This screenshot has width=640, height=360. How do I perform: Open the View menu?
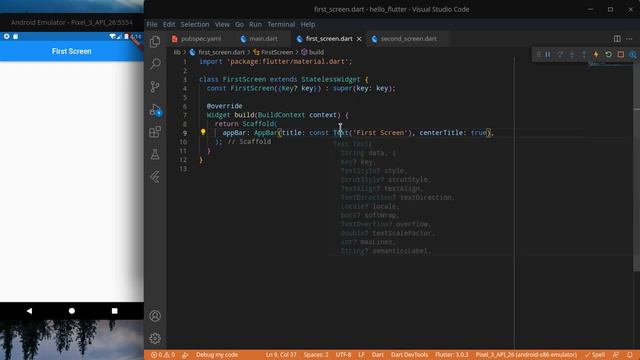222,24
